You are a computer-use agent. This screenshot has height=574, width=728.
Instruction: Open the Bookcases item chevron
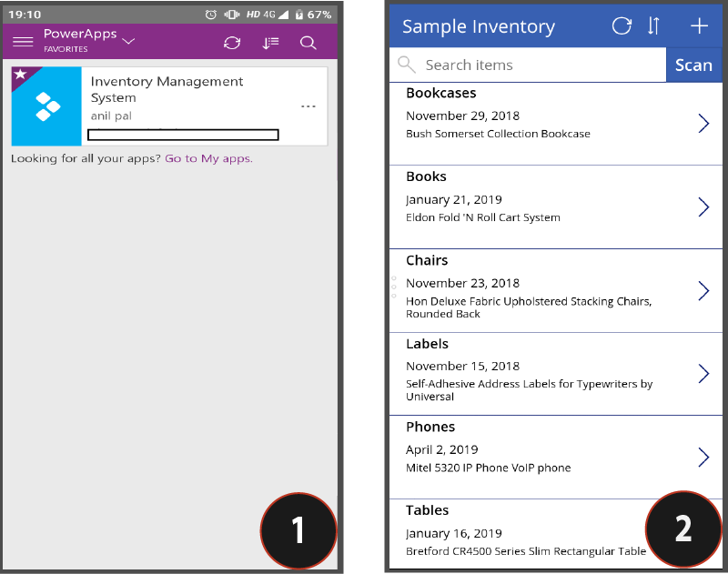click(x=703, y=124)
